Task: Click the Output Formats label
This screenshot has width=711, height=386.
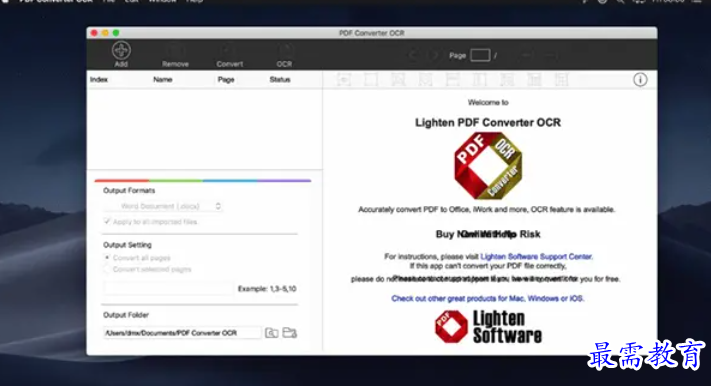Action: (x=129, y=191)
